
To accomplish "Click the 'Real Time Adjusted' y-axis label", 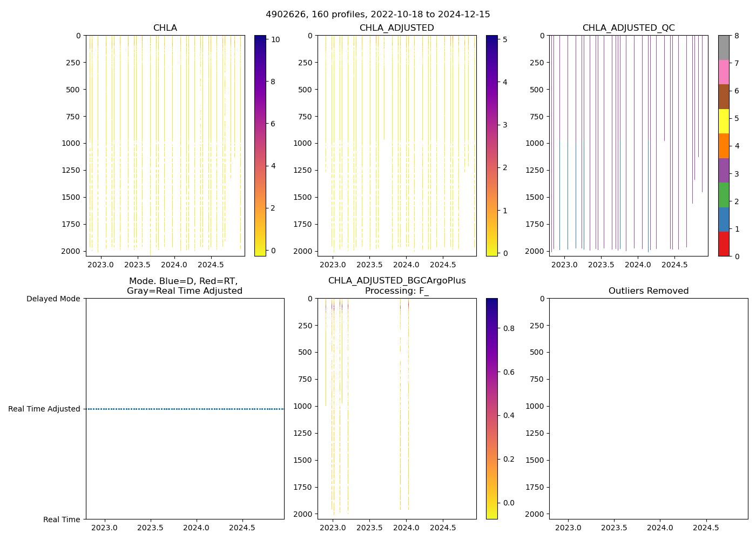I will pos(44,409).
